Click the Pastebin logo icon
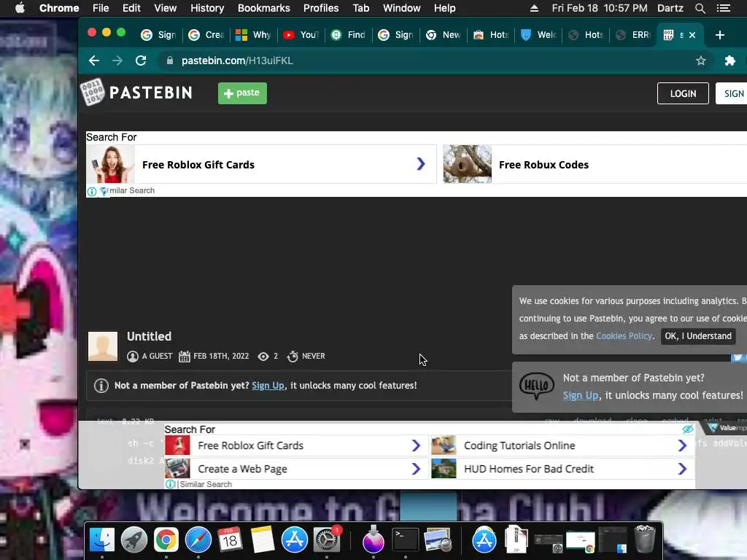The image size is (747, 560). tap(92, 92)
